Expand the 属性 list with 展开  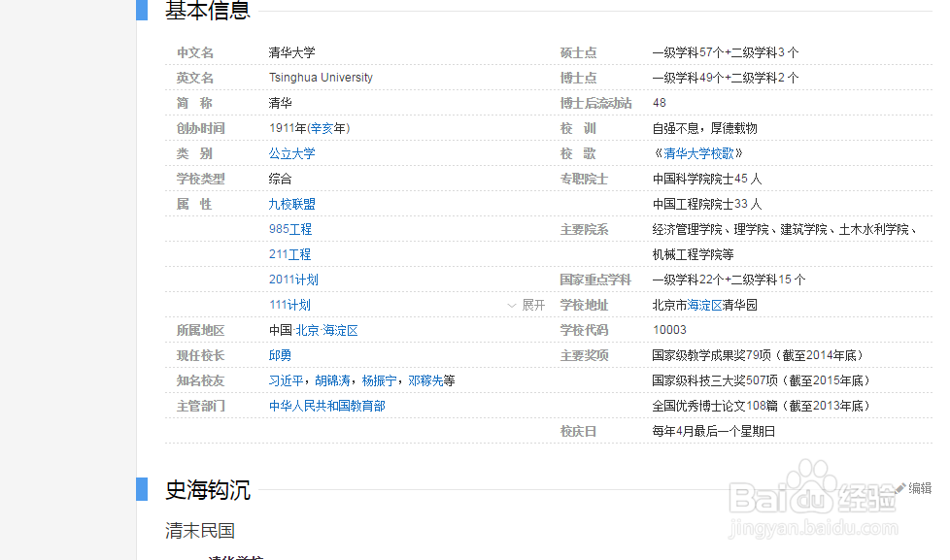click(x=526, y=305)
